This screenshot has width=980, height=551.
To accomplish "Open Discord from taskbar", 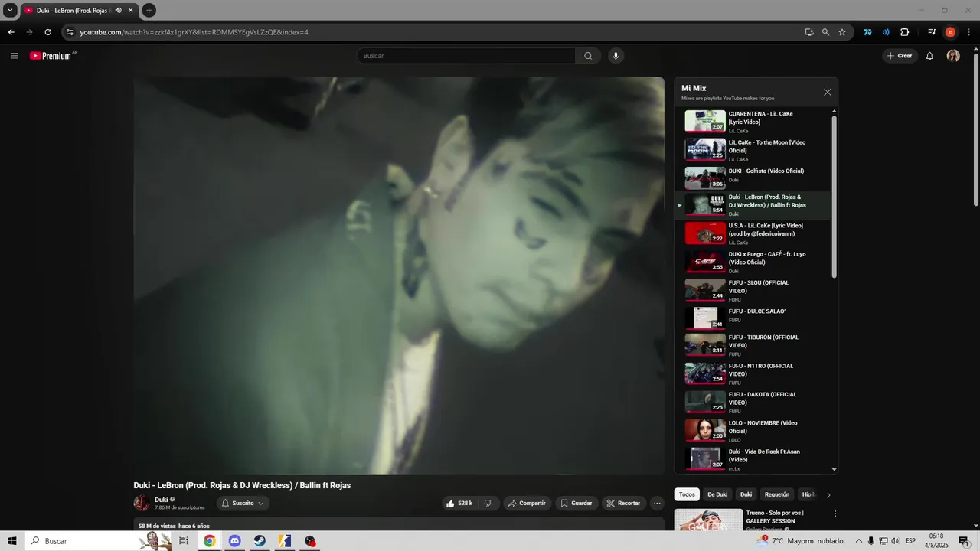I will point(235,541).
